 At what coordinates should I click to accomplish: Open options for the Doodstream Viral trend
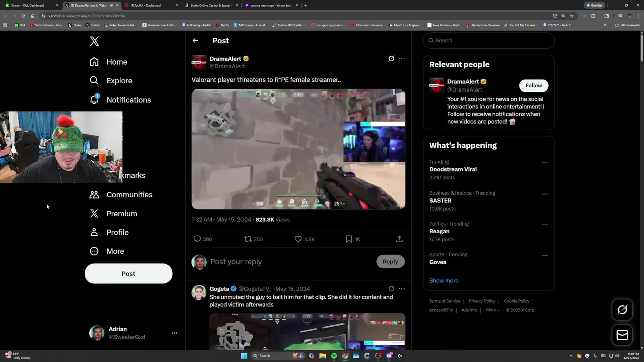[x=545, y=163]
